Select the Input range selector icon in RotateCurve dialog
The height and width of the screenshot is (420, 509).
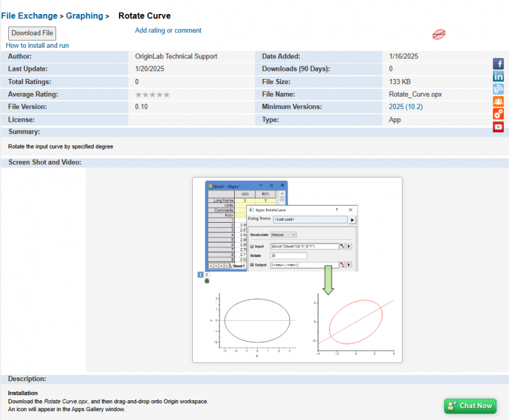pyautogui.click(x=342, y=246)
